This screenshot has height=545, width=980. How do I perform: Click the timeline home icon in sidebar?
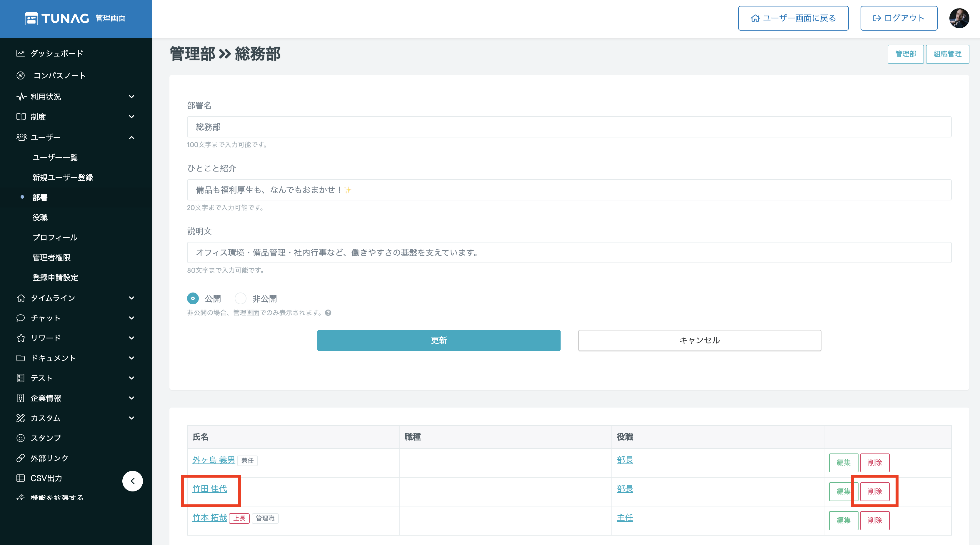[x=21, y=298]
